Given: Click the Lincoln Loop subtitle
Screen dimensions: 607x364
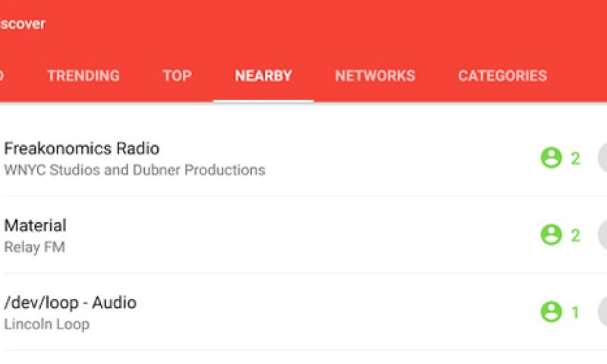Looking at the screenshot, I should 46,324.
